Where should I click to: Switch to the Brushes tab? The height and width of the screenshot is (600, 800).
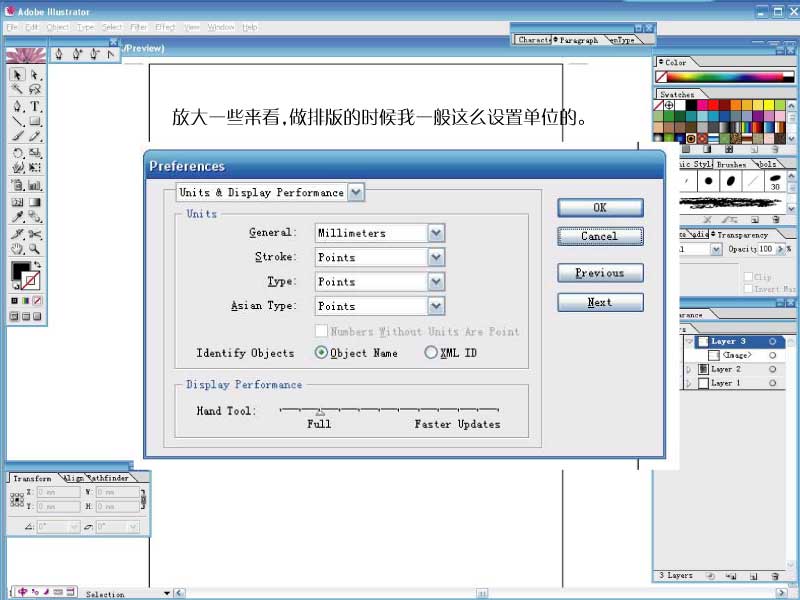click(x=731, y=164)
